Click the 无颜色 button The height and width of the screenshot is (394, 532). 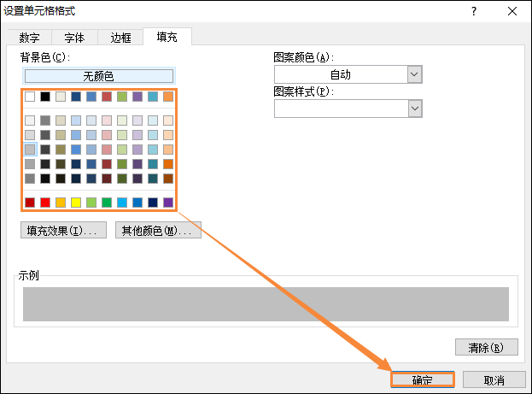click(98, 76)
